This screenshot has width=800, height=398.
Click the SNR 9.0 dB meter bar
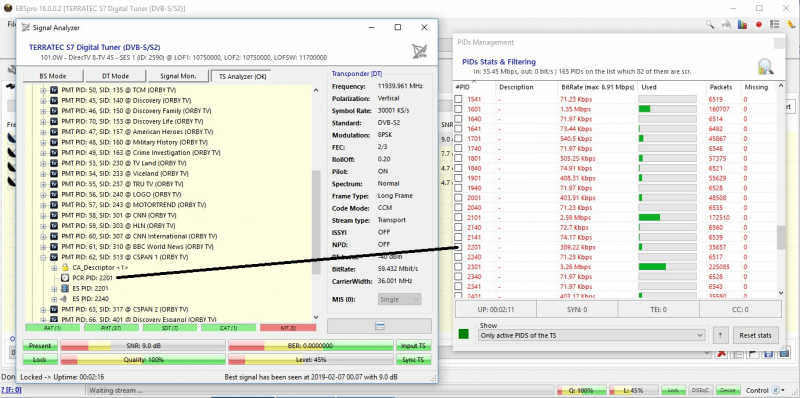(x=143, y=346)
